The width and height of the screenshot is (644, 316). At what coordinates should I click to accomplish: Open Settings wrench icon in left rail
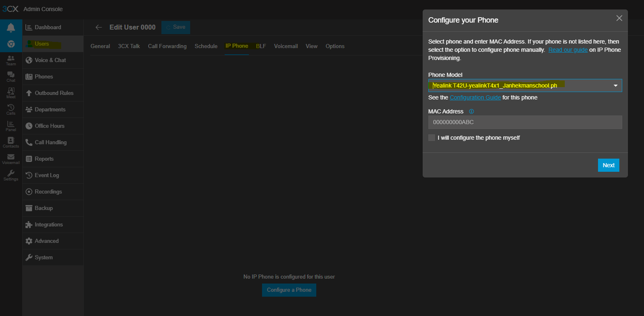(11, 175)
